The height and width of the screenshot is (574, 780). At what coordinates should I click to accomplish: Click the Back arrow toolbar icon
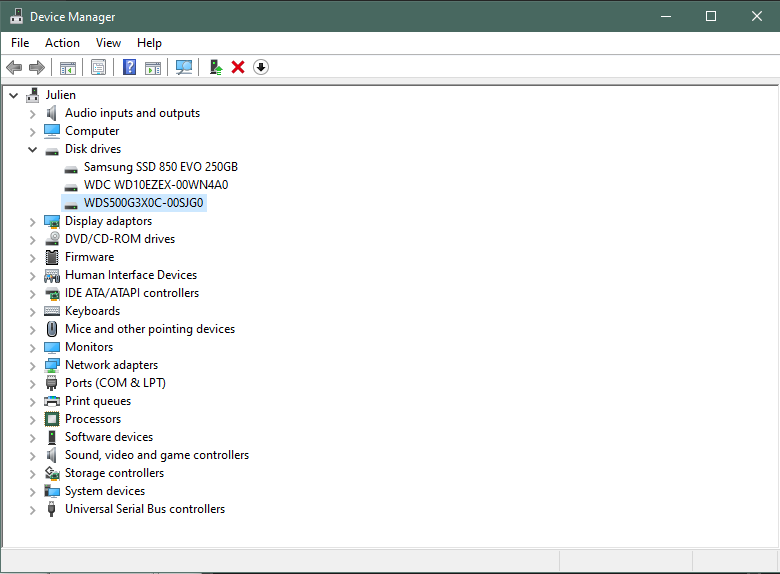point(14,67)
